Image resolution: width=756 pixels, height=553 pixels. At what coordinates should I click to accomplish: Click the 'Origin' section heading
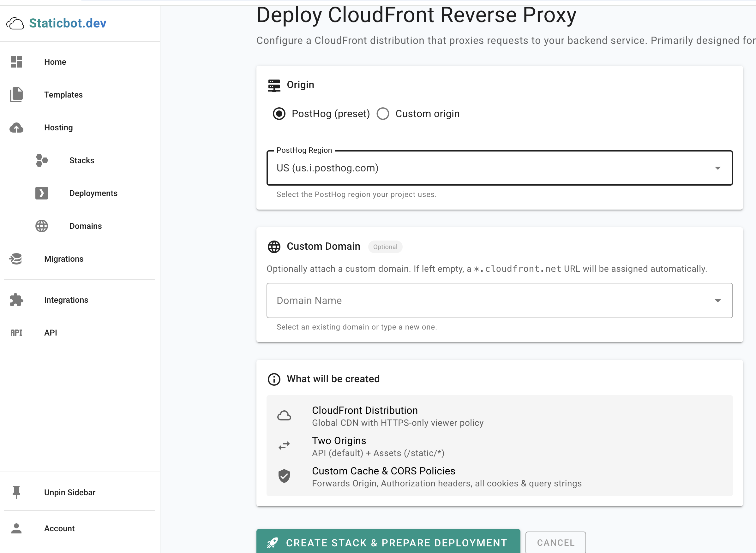tap(300, 85)
